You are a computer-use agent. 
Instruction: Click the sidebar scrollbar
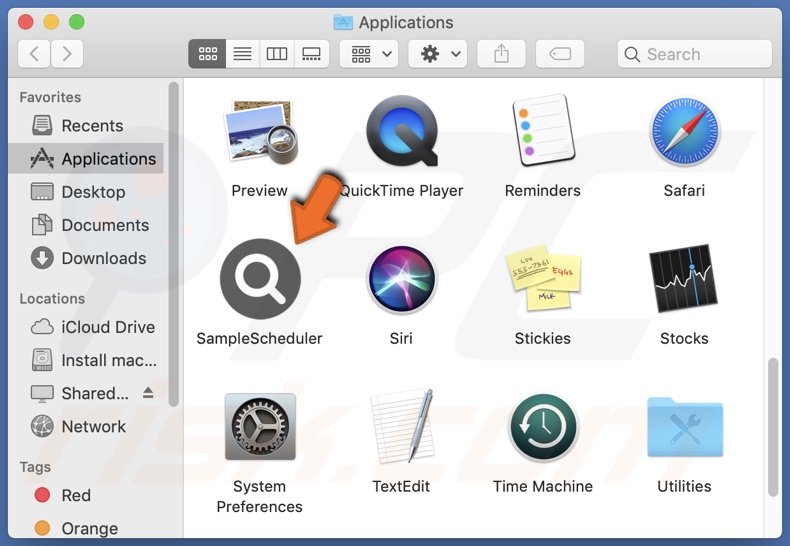point(174,244)
